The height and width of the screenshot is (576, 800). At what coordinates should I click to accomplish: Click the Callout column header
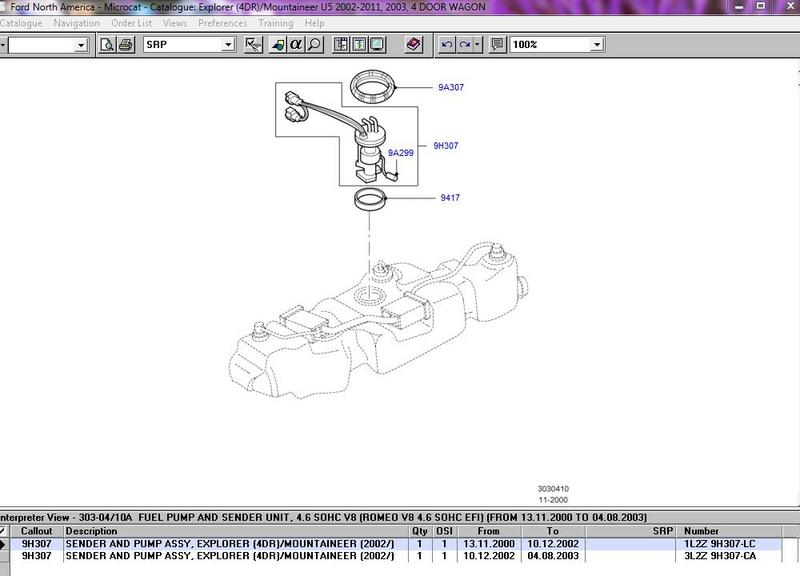[x=37, y=531]
